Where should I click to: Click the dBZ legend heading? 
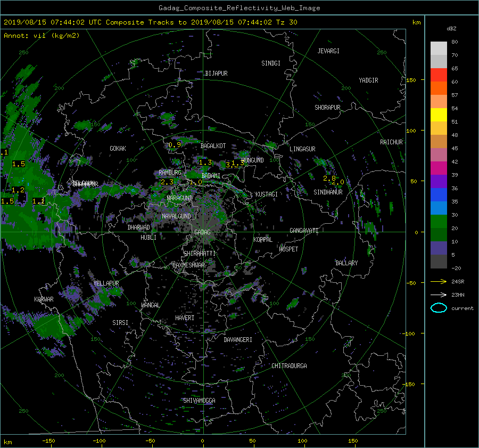tap(451, 29)
